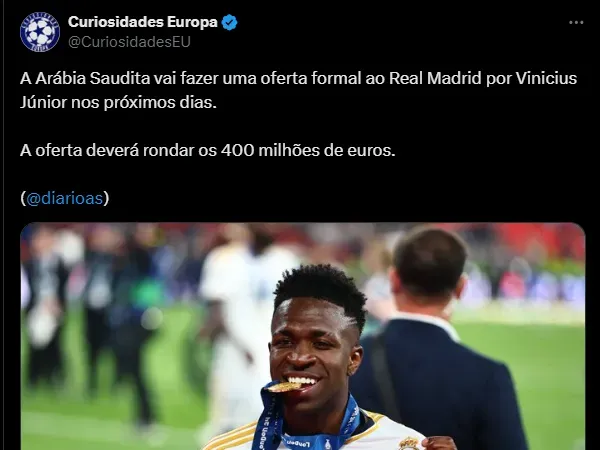Click the '400 milhões de euros' sentence

point(207,150)
